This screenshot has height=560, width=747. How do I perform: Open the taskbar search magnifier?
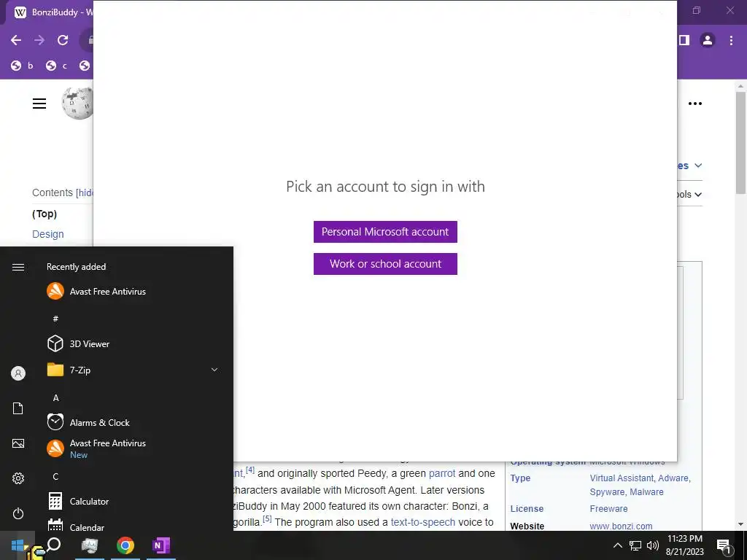(54, 544)
